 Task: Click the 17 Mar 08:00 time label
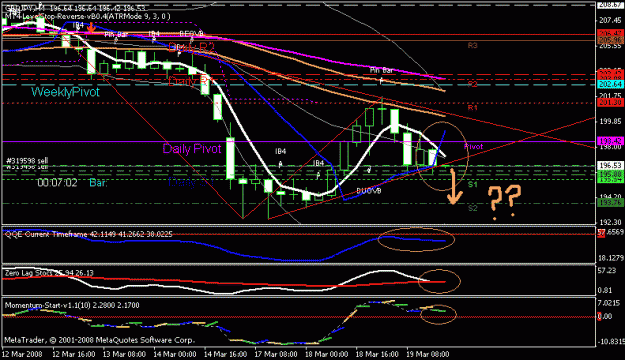point(276,354)
